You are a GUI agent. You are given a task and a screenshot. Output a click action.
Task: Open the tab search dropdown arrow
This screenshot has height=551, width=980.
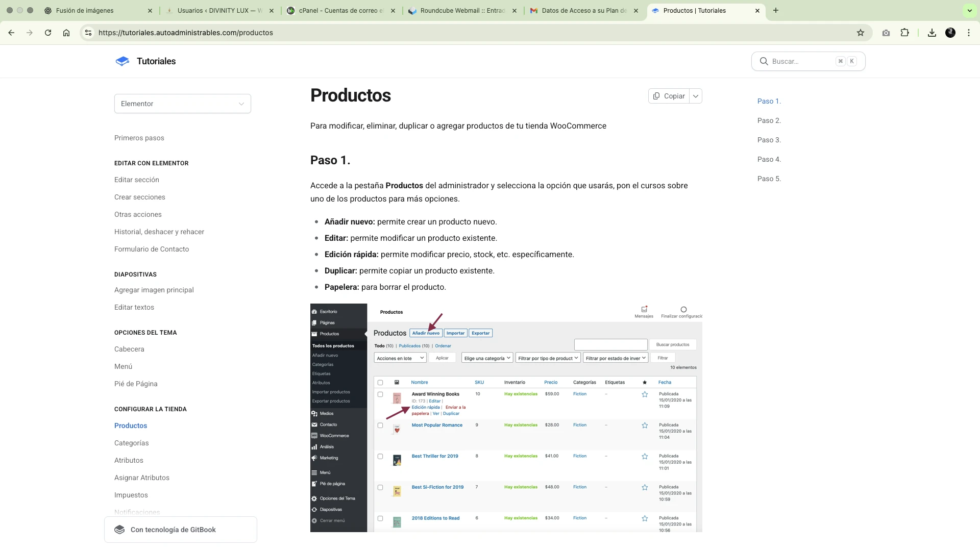point(970,10)
